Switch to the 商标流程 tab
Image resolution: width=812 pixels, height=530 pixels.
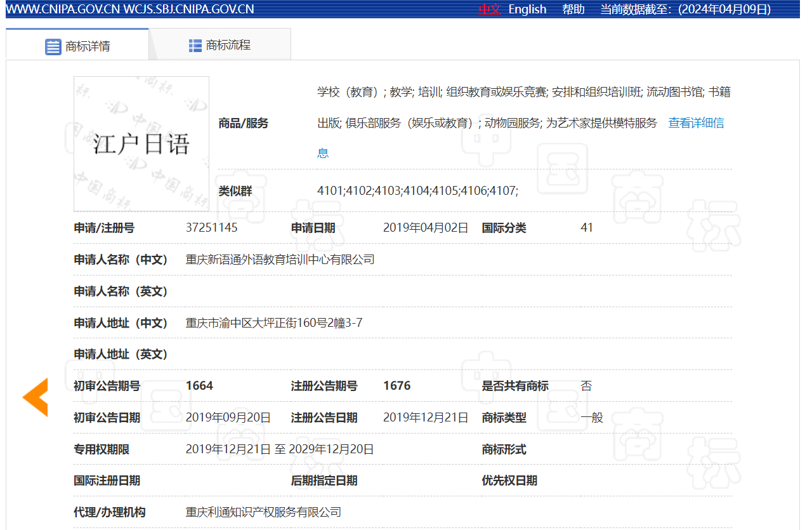pyautogui.click(x=220, y=45)
